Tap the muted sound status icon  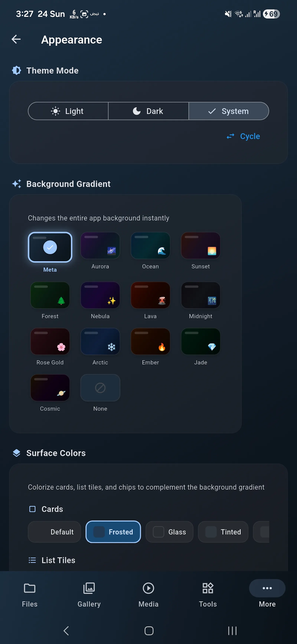[x=228, y=14]
